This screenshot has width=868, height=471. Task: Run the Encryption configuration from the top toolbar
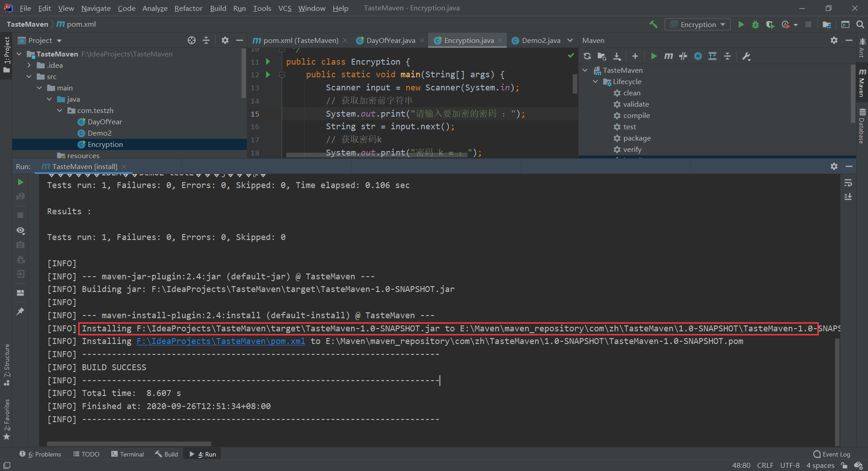point(741,24)
